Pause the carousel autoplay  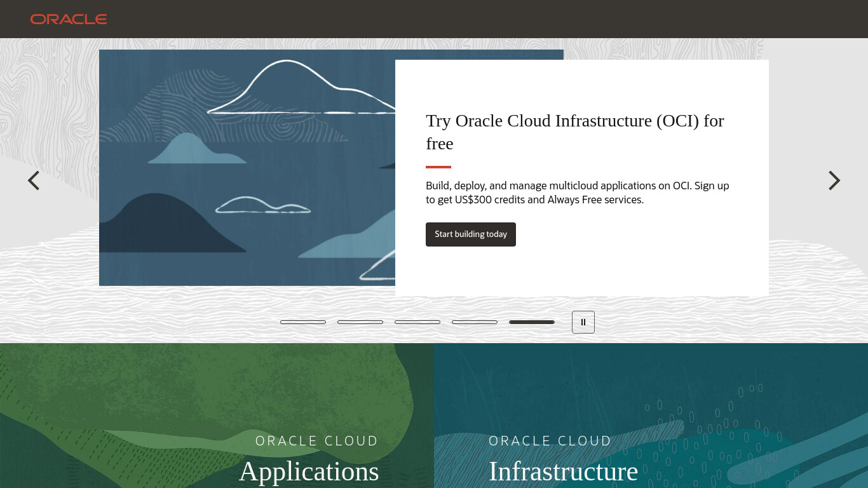point(583,322)
